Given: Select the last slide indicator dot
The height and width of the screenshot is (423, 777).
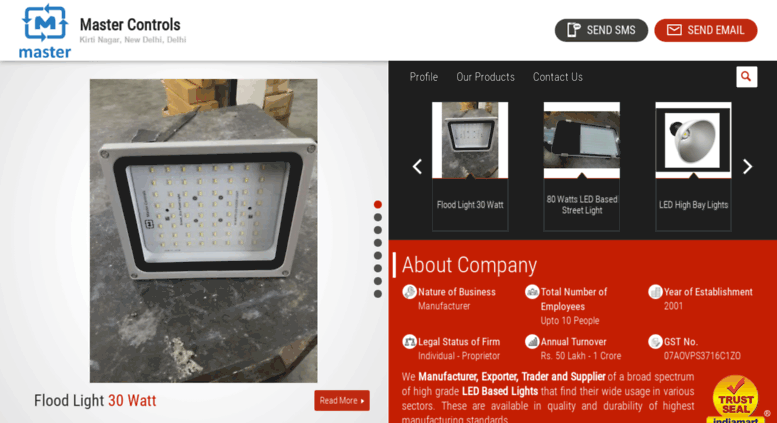Looking at the screenshot, I should [378, 294].
